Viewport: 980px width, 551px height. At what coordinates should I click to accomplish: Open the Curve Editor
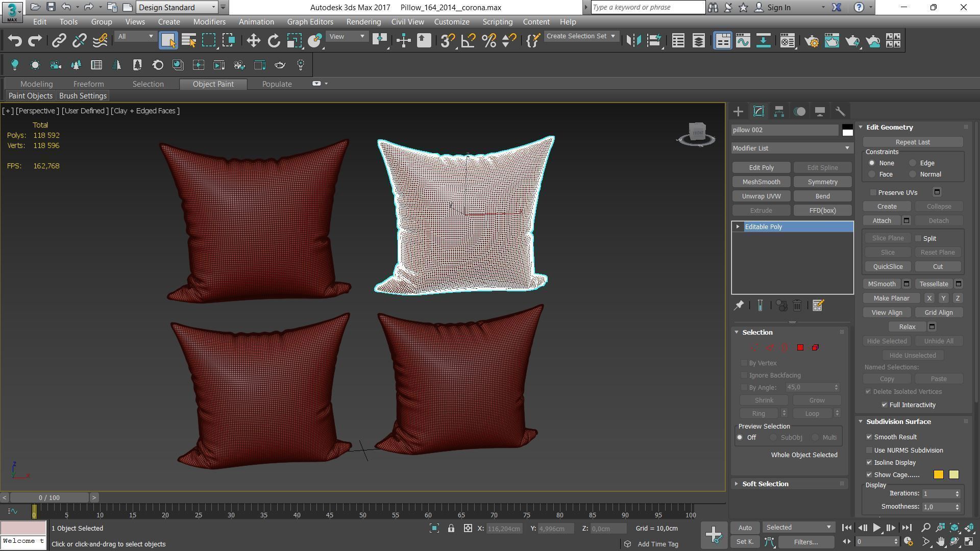click(743, 41)
